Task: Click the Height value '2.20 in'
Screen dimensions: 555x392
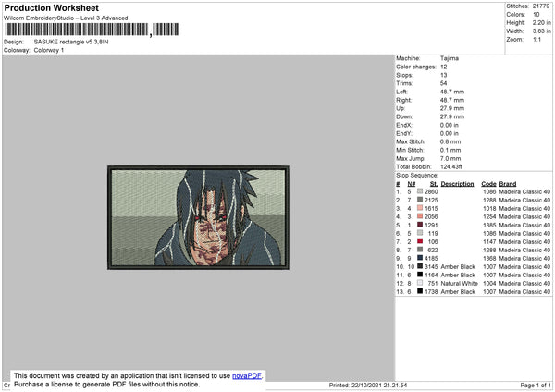Action: (x=541, y=22)
